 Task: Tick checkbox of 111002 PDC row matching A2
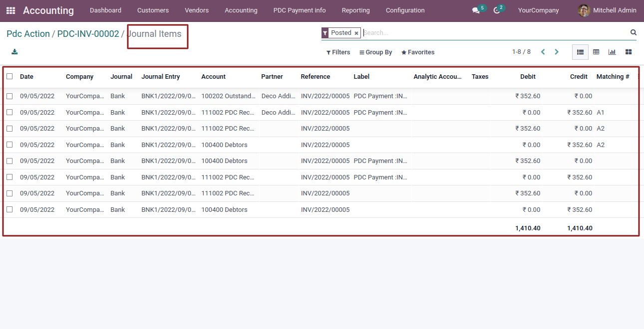click(x=9, y=129)
